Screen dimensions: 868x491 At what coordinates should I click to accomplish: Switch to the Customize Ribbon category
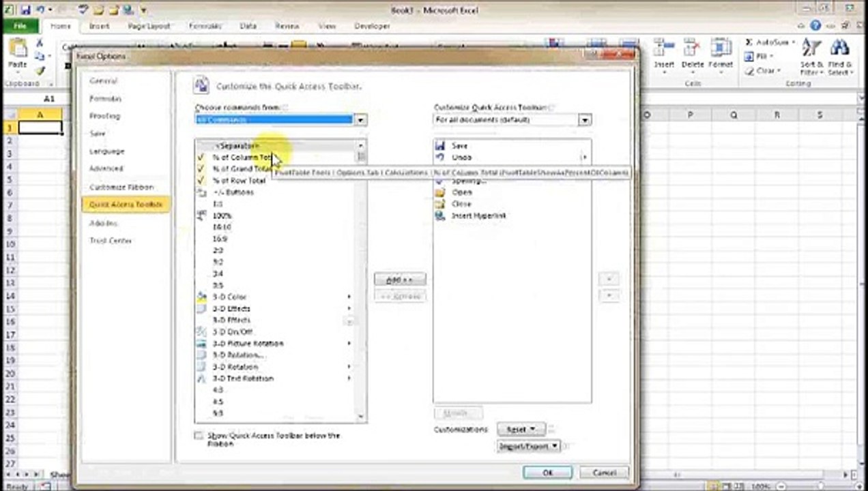pos(121,187)
